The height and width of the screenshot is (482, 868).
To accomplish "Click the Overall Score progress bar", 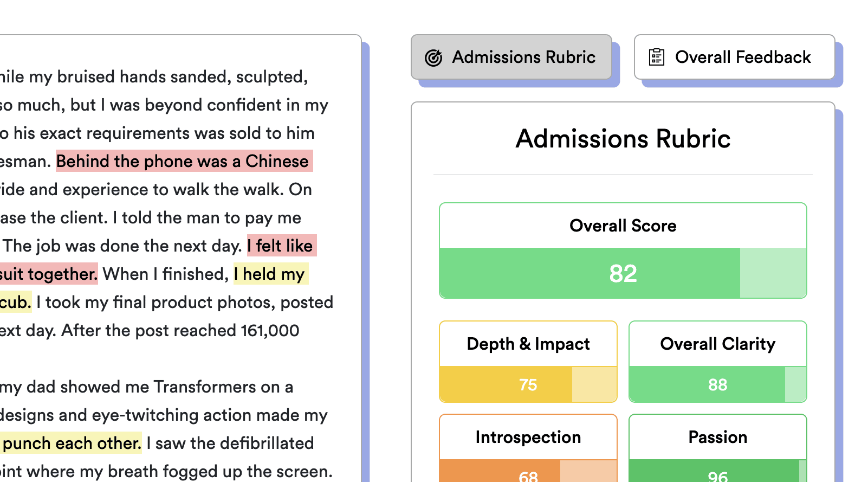I will 622,273.
